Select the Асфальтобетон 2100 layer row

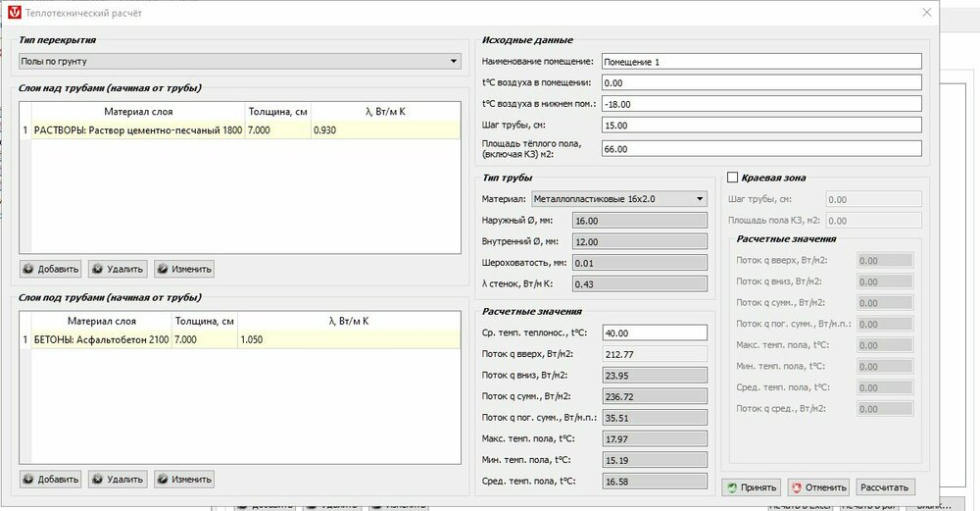(101, 339)
